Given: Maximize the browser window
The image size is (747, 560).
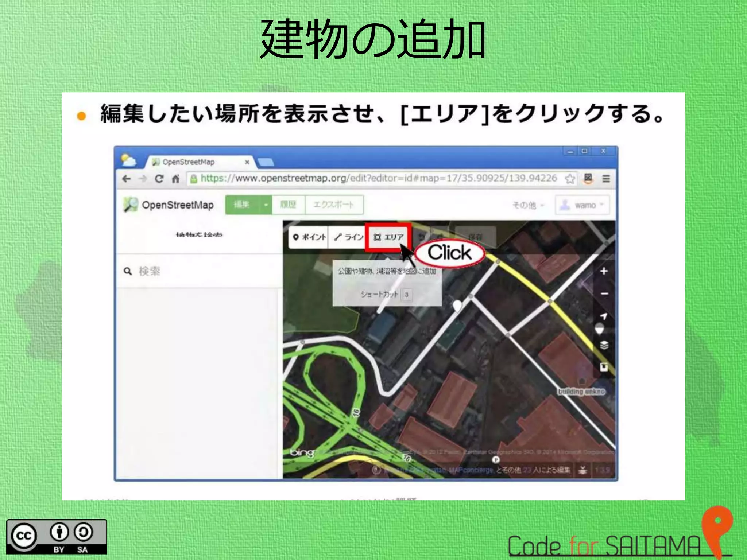Looking at the screenshot, I should (584, 151).
